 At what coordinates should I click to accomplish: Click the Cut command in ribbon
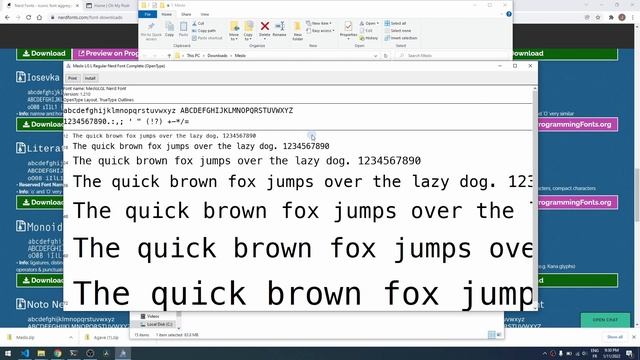click(198, 24)
